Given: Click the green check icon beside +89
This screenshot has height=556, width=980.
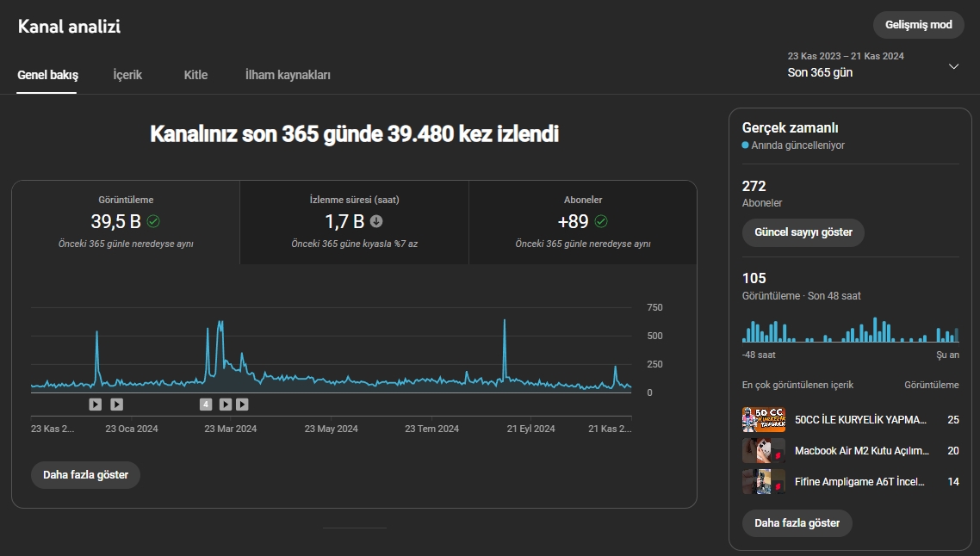Looking at the screenshot, I should (600, 221).
